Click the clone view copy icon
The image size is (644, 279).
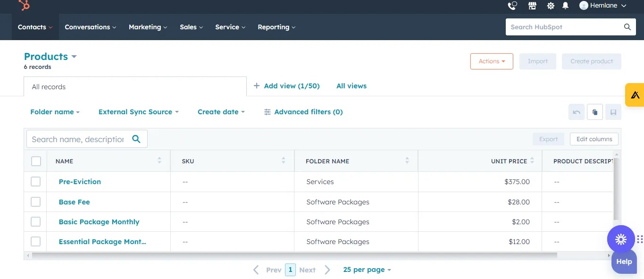pyautogui.click(x=595, y=112)
